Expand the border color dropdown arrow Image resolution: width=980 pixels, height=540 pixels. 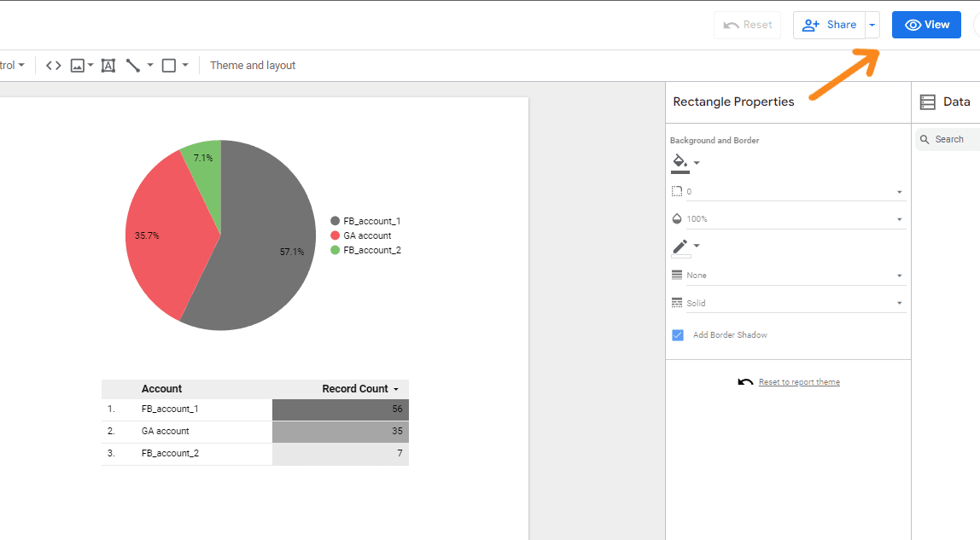697,246
